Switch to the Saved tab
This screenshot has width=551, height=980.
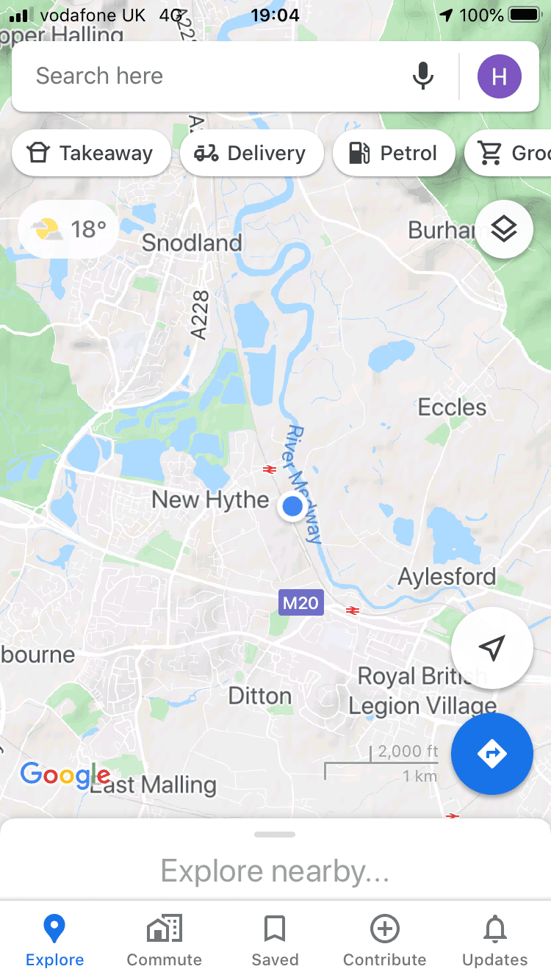275,940
